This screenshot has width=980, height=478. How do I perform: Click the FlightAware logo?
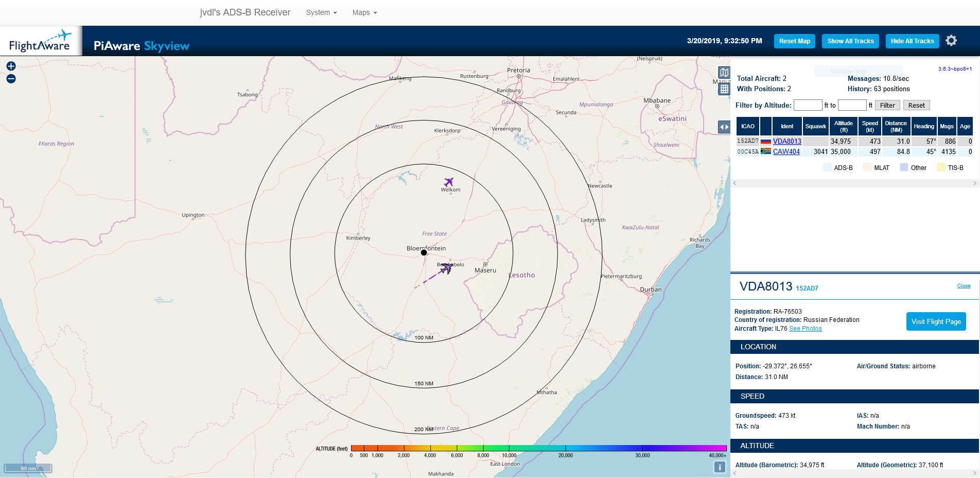point(40,41)
